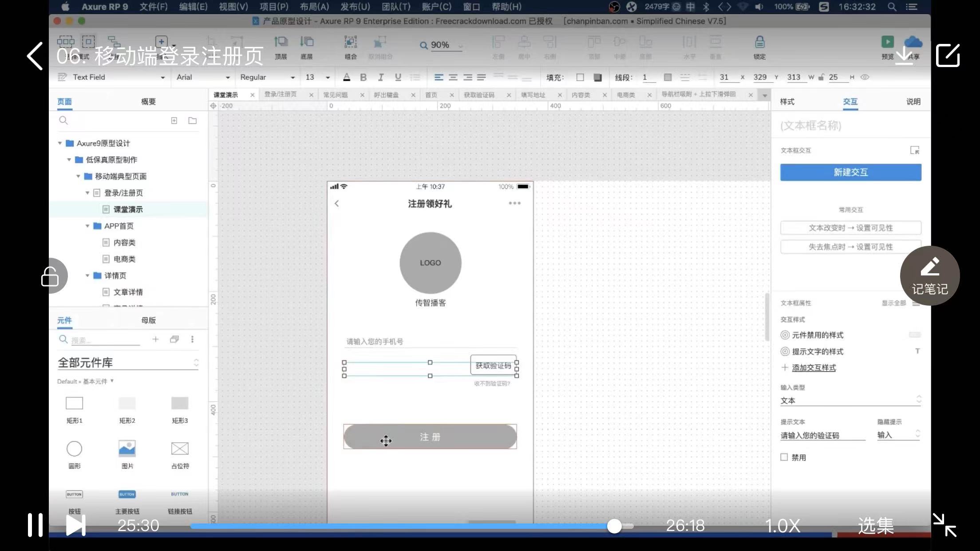
Task: Click the text color icon
Action: [x=347, y=77]
